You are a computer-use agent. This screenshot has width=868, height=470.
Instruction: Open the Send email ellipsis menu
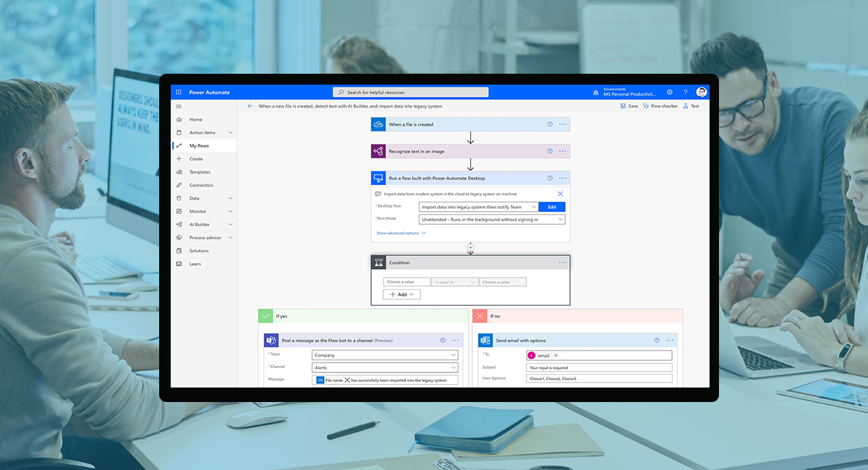pyautogui.click(x=670, y=340)
